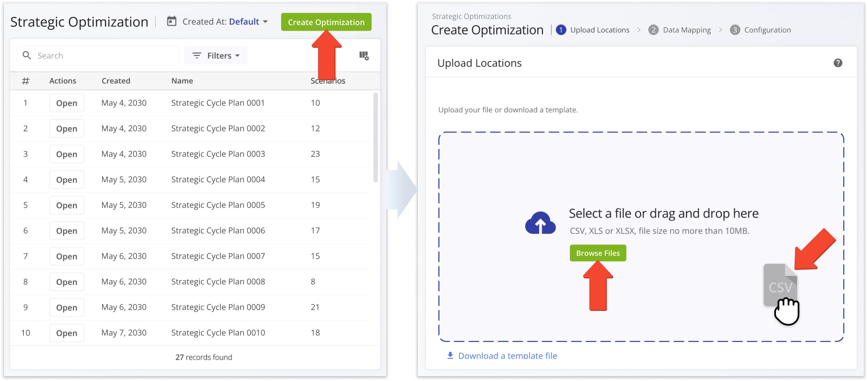Click the cloud upload icon
Screen dimensions: 868x381
(x=540, y=223)
